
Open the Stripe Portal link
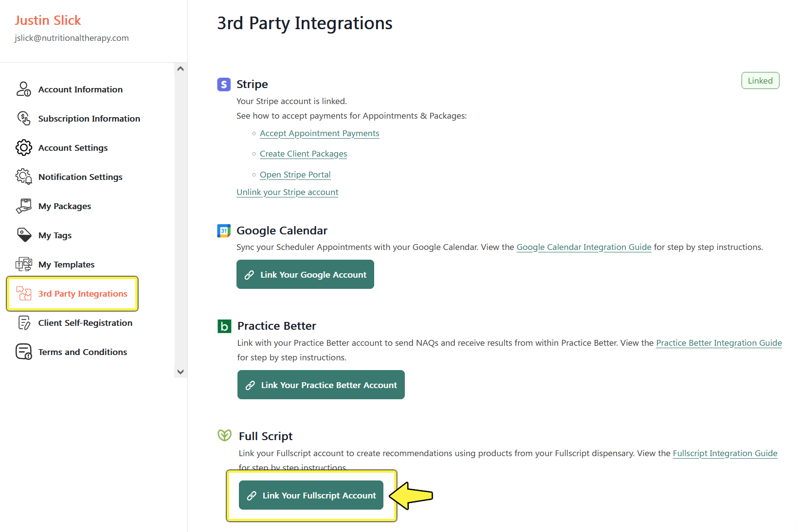coord(295,175)
